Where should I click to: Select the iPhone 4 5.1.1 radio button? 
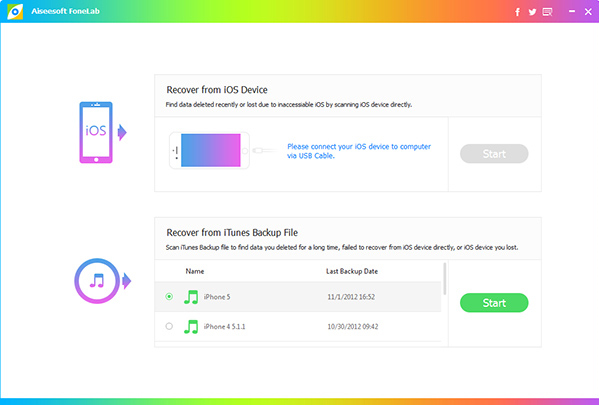pyautogui.click(x=169, y=326)
